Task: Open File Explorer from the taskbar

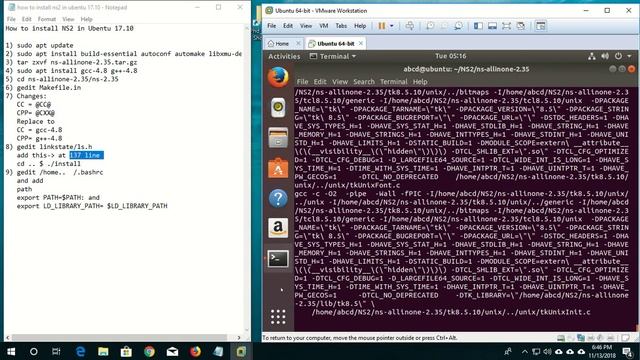Action: [103, 351]
